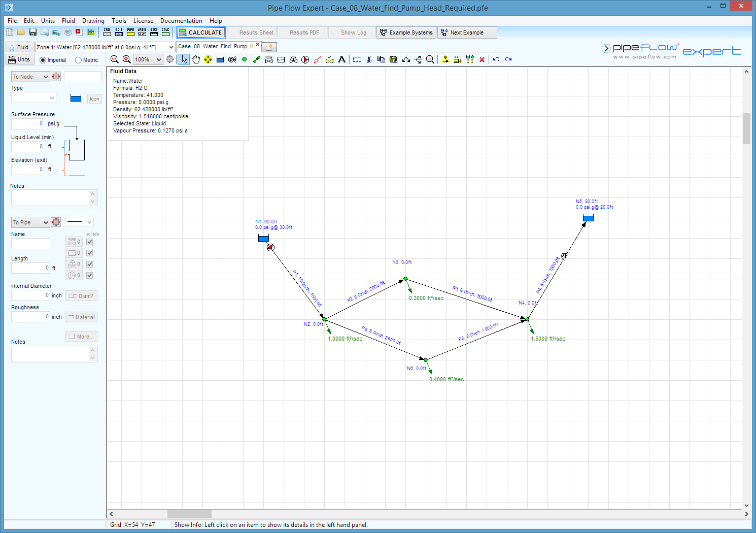Screen dimensions: 756x533
Task: Click the Example Systems button
Action: (406, 32)
